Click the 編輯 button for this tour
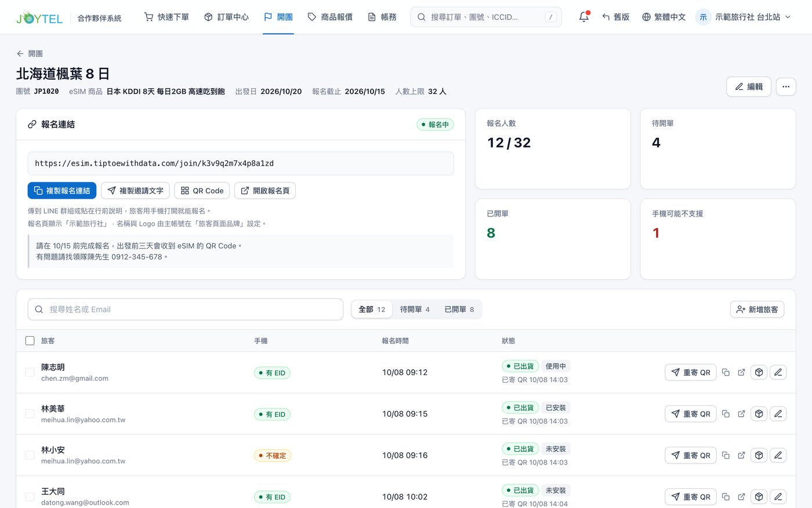 [749, 87]
